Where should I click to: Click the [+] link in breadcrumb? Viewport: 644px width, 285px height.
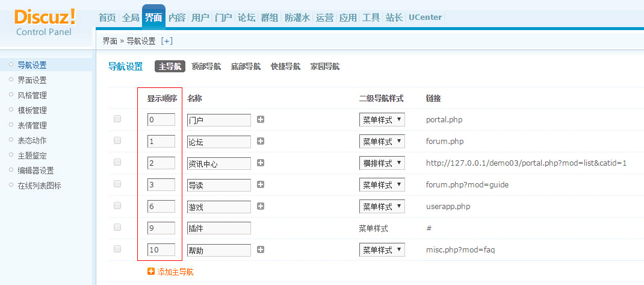click(167, 41)
